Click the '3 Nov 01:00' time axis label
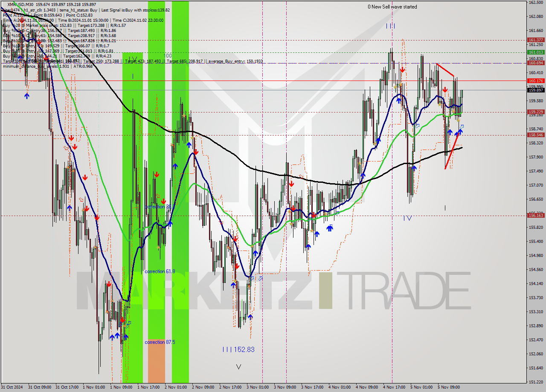The height and width of the screenshot is (392, 546). tap(257, 387)
